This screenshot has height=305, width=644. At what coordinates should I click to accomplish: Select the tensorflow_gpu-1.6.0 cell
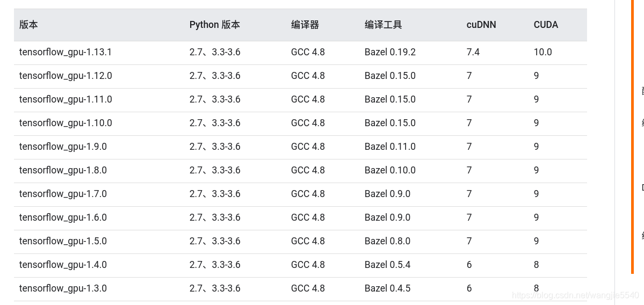point(63,217)
